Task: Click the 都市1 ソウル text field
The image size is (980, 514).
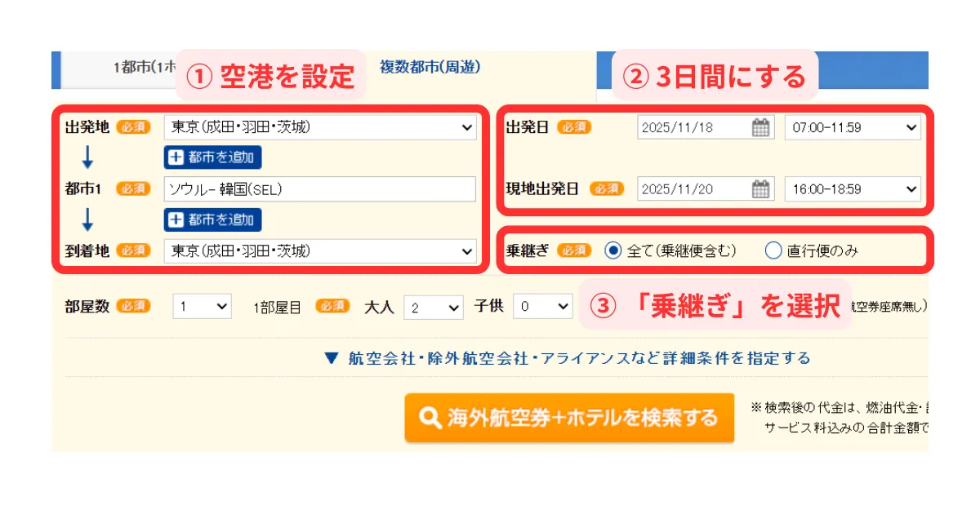Action: (319, 189)
